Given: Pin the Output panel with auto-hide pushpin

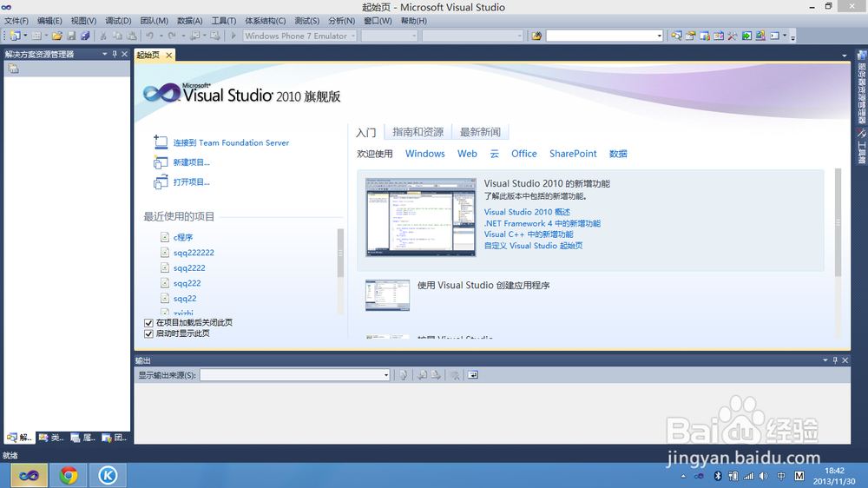Looking at the screenshot, I should pos(835,360).
